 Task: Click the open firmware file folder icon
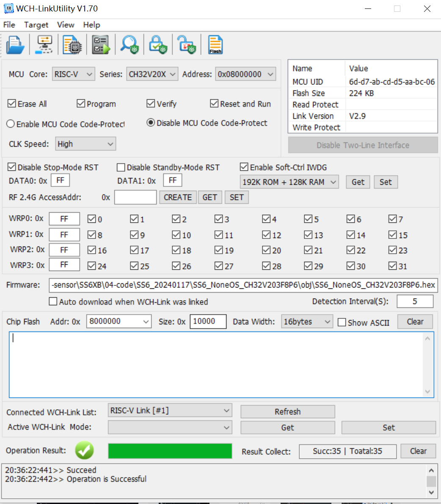15,45
